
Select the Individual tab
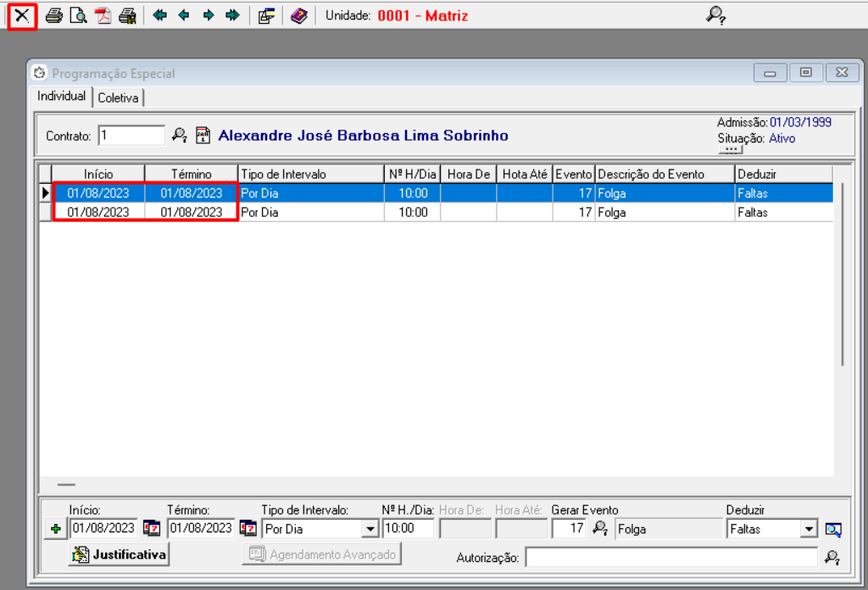61,97
